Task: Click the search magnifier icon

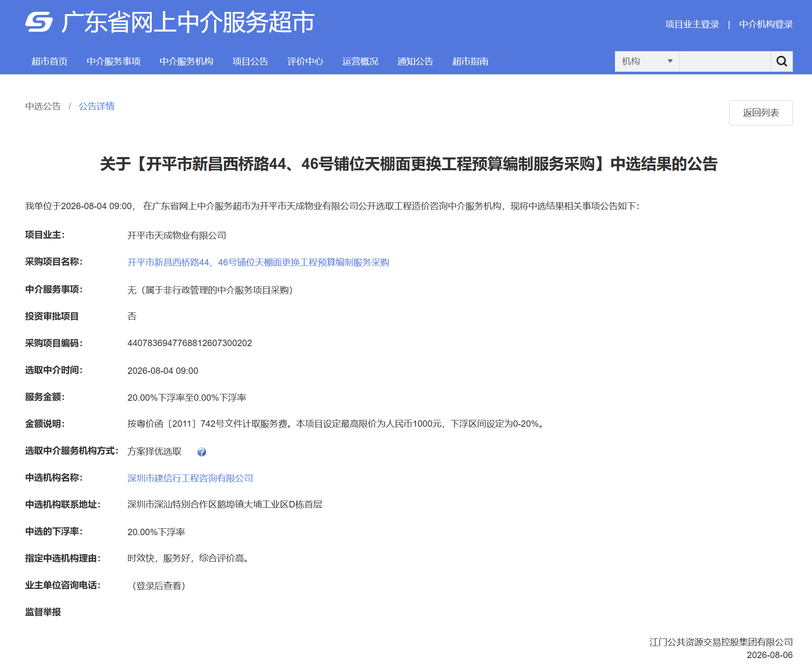Action: pyautogui.click(x=781, y=61)
